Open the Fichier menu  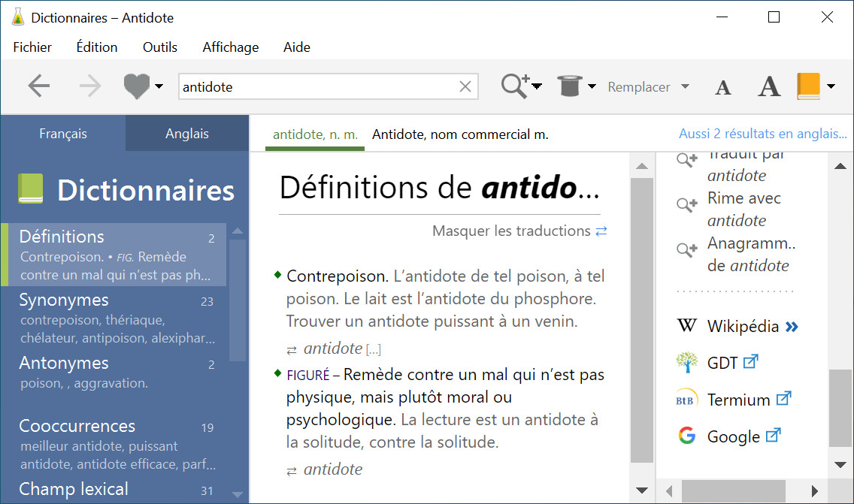32,47
